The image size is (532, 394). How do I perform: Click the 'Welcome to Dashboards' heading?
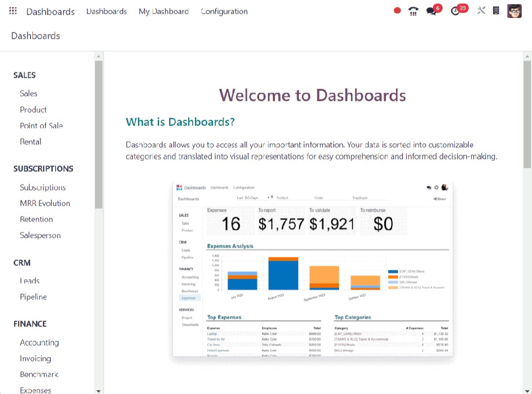point(312,95)
